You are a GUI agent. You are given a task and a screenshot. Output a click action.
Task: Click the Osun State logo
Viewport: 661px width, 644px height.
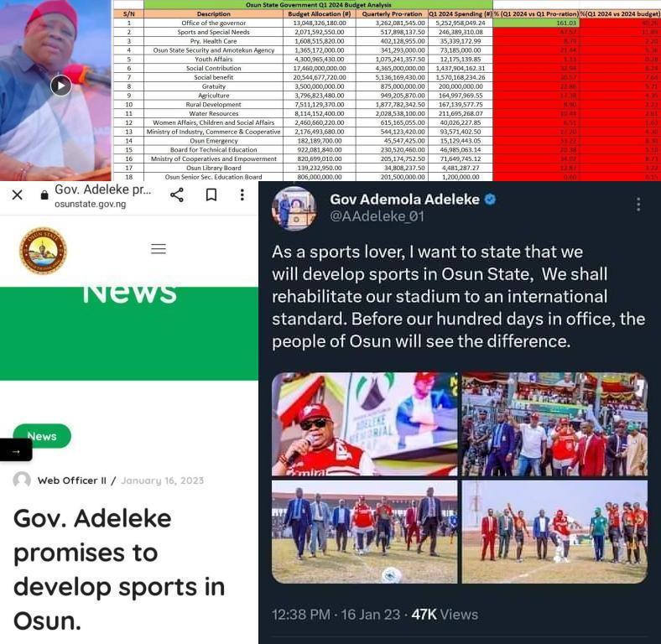click(x=43, y=251)
